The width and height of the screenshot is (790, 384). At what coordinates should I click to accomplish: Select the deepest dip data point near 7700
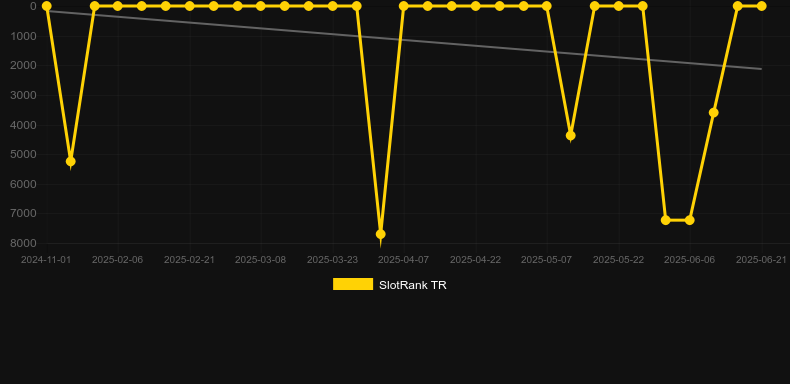[380, 234]
